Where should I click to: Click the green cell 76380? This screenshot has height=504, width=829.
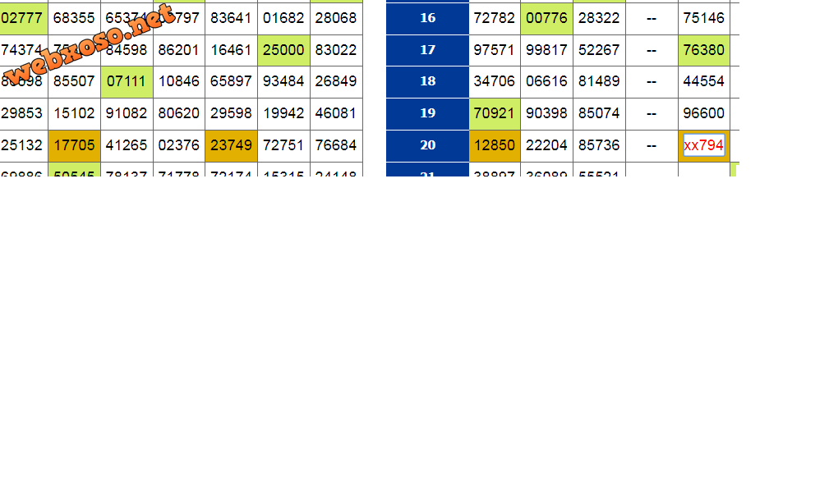[x=703, y=51]
